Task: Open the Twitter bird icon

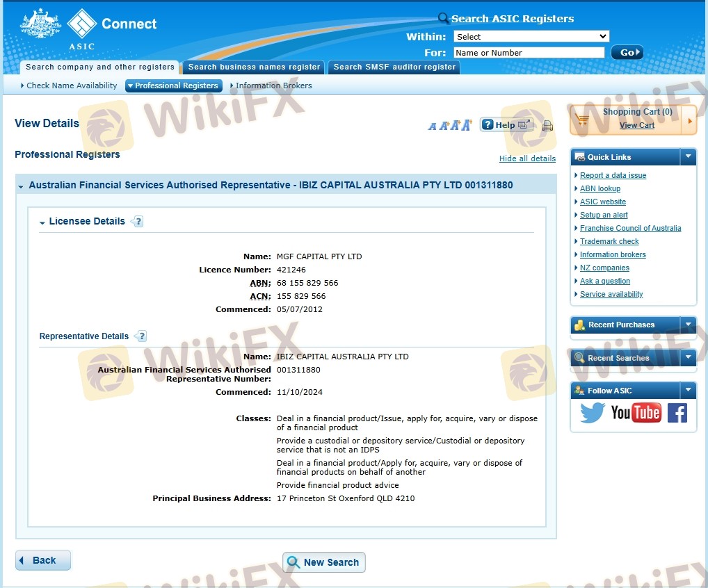Action: click(x=592, y=413)
